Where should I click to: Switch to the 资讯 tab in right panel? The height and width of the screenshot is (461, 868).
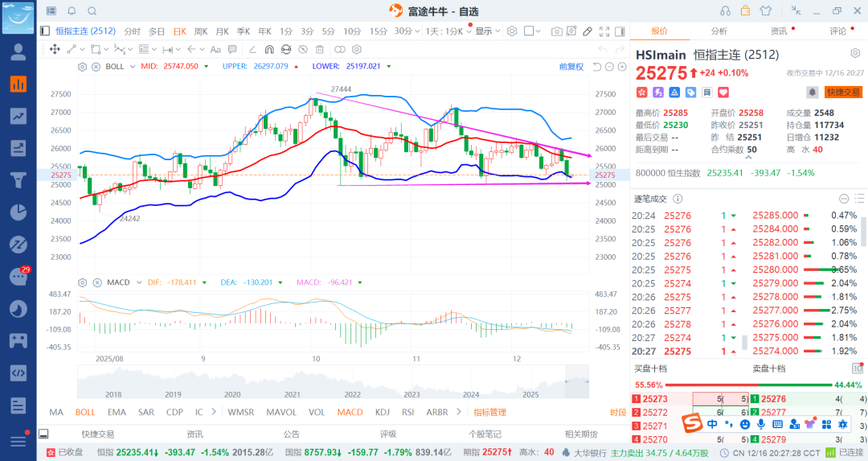click(778, 31)
